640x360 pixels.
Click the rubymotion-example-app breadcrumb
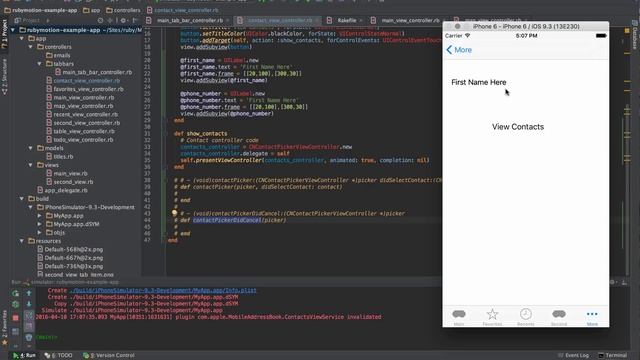pos(41,10)
